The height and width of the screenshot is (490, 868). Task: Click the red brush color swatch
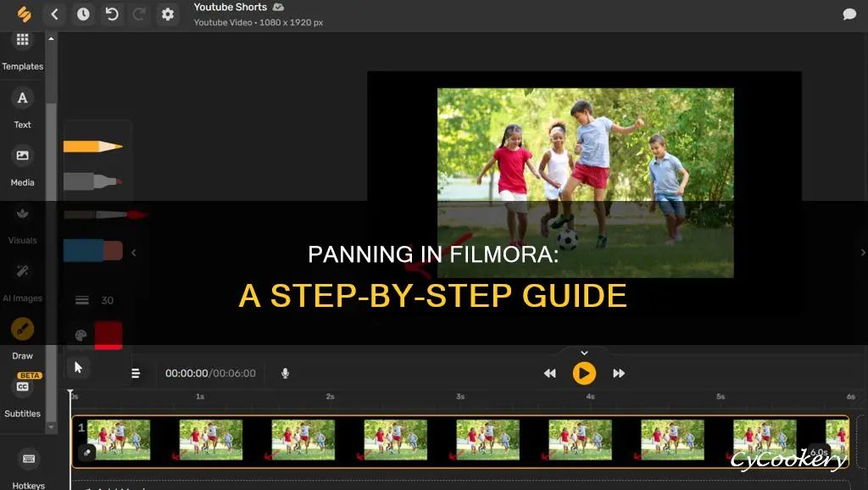tap(108, 335)
